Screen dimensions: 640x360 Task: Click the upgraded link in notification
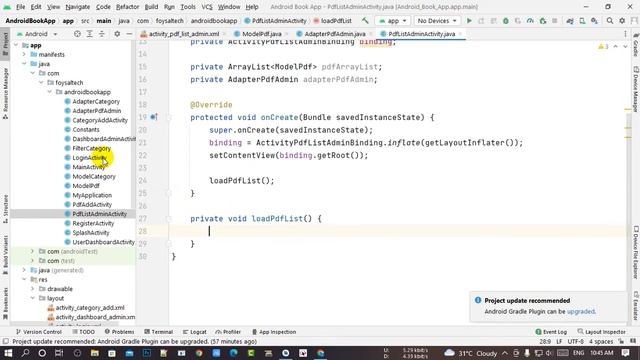(x=581, y=311)
